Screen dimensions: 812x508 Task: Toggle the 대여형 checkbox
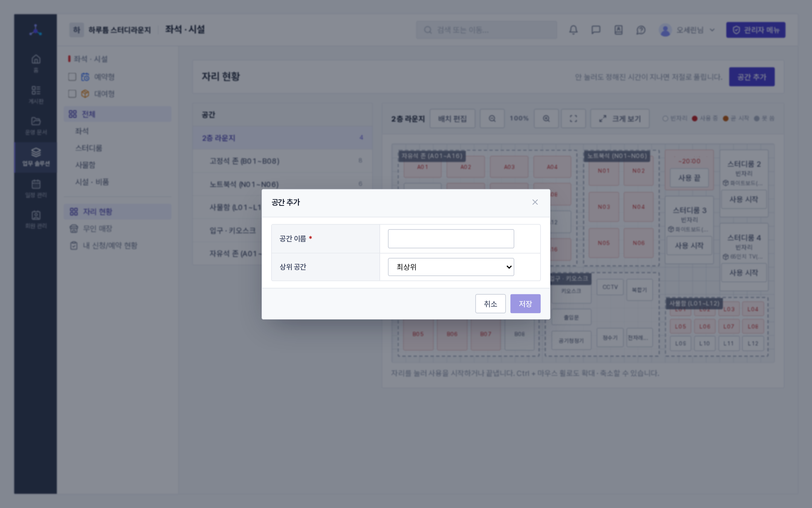click(x=72, y=94)
